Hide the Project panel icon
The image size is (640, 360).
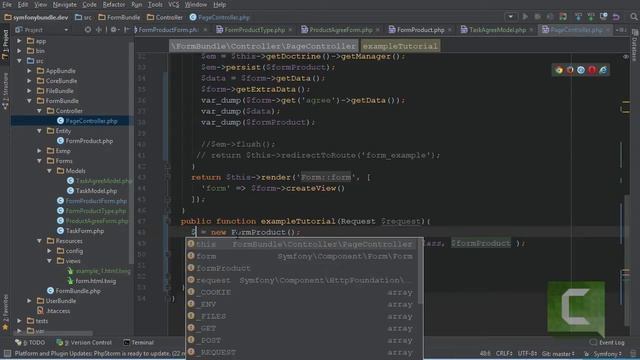point(127,30)
